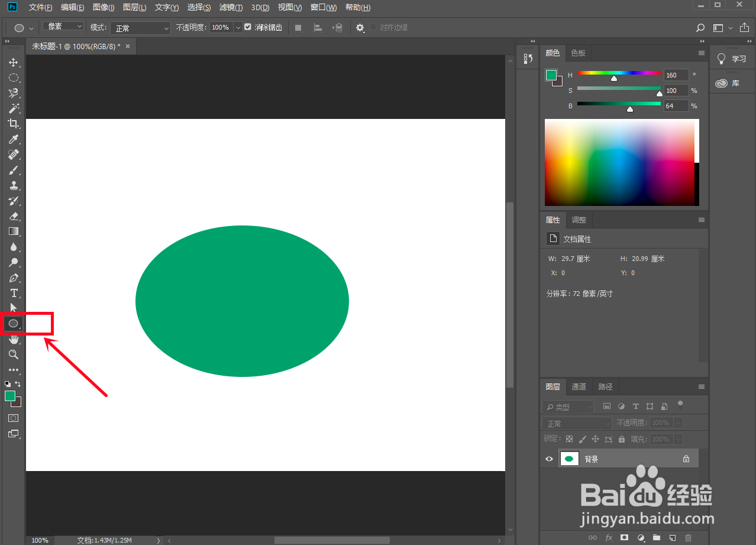Select the Elliptical Marquee tool
Image resolution: width=756 pixels, height=545 pixels.
[13, 78]
